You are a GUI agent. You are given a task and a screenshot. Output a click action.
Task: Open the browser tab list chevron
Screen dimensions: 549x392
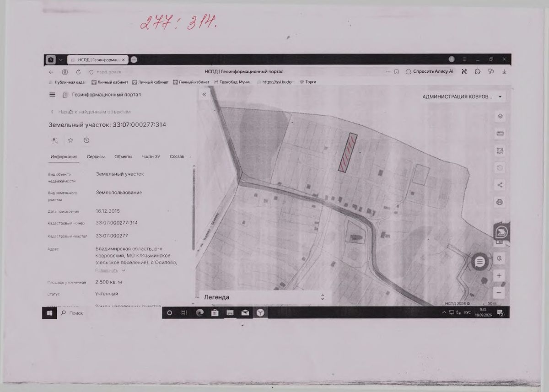click(60, 59)
